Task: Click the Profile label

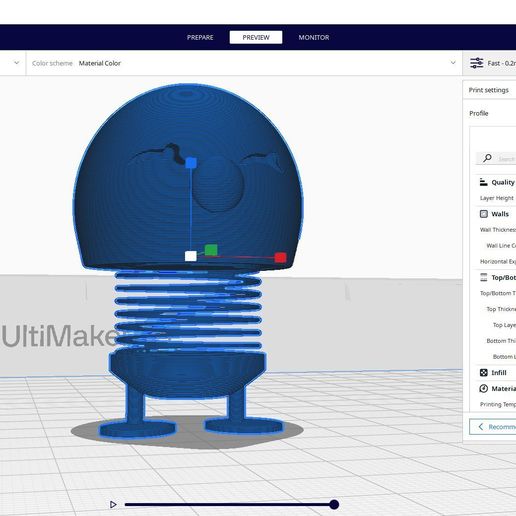Action: click(479, 113)
